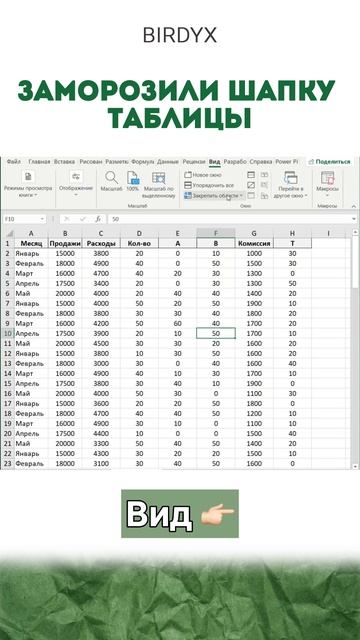
Task: Click header cell Кол-во
Action: (139, 244)
